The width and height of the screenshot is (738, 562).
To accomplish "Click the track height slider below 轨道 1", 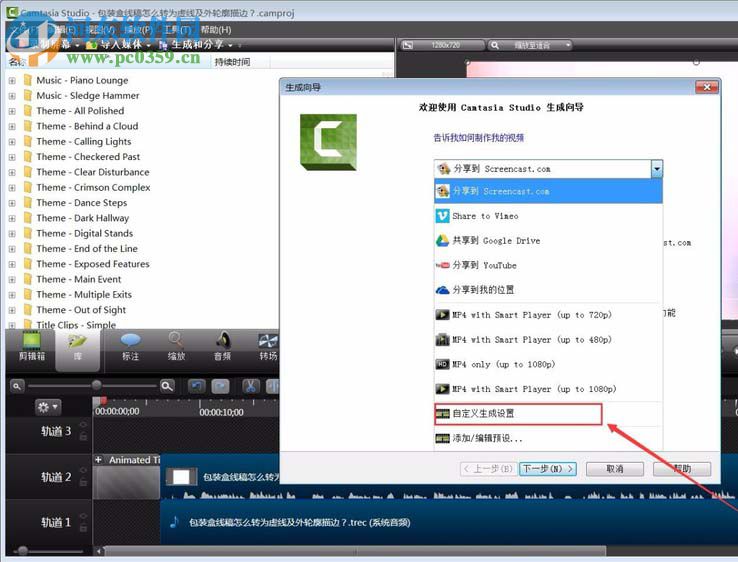I will click(x=23, y=550).
